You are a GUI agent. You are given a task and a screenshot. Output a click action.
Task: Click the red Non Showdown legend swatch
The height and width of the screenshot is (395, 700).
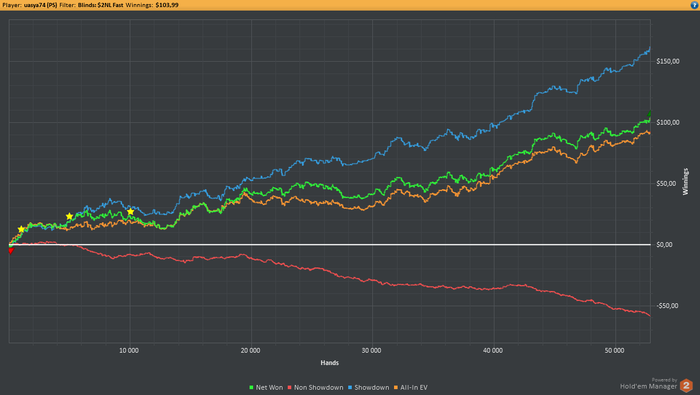click(289, 387)
